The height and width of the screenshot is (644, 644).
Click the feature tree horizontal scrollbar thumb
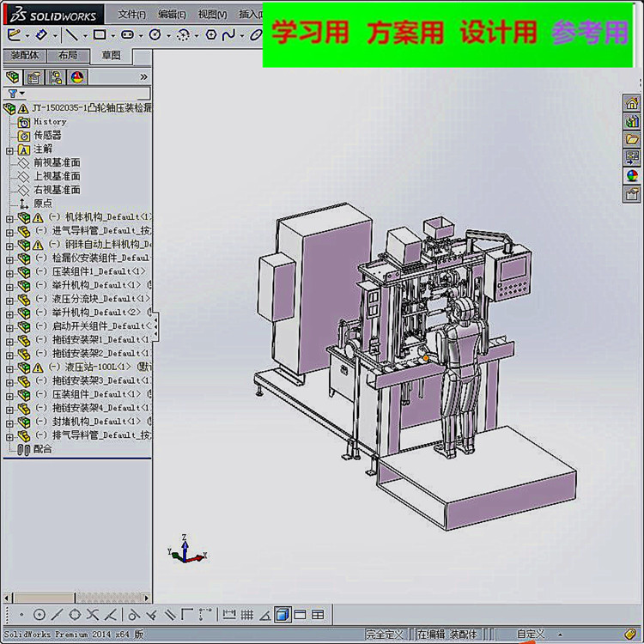[x=45, y=598]
